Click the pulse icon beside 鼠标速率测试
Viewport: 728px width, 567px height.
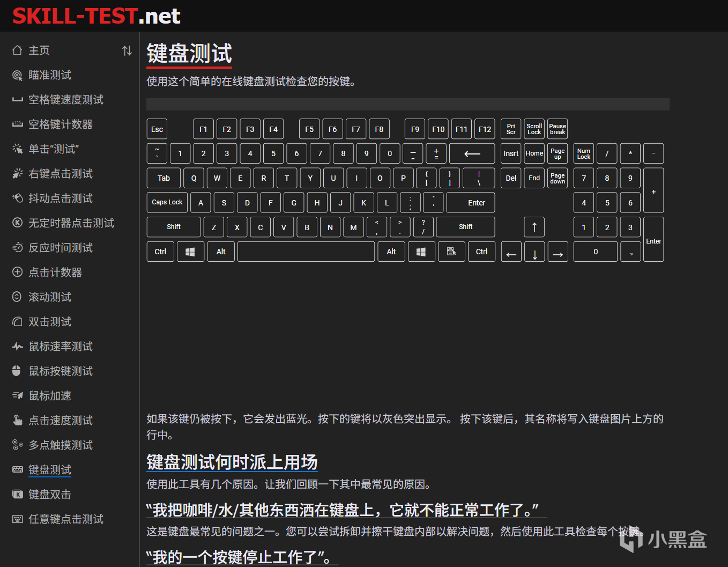click(x=17, y=347)
